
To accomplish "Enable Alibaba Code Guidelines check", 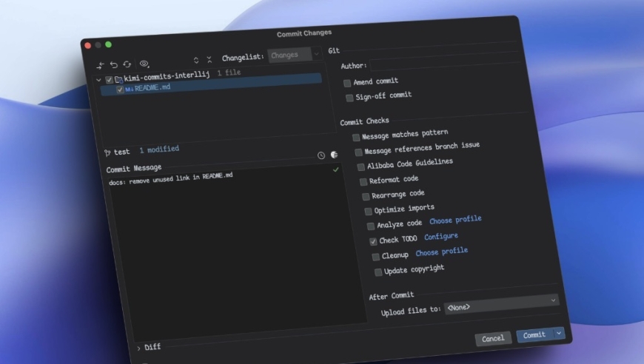I will tap(361, 167).
